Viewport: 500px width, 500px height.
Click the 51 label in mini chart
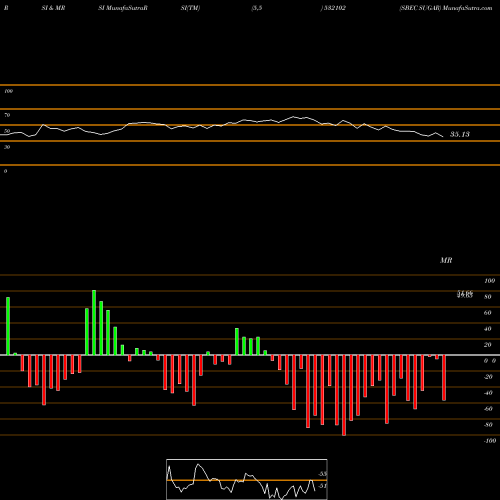click(322, 486)
